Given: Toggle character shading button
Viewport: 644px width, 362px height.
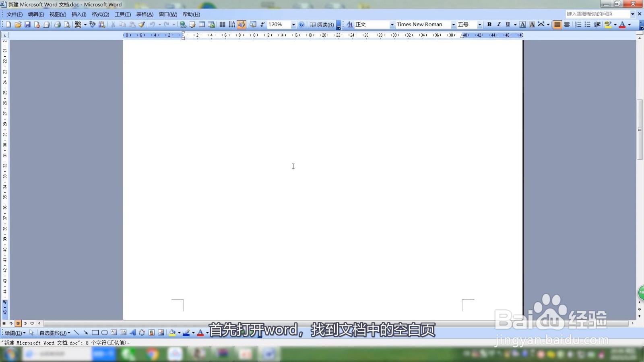Looking at the screenshot, I should pos(532,25).
